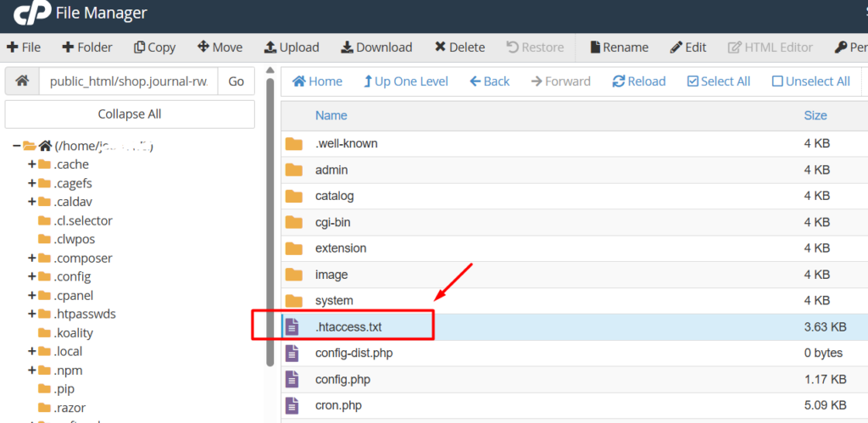
Task: Create a new file with +File
Action: coord(24,47)
